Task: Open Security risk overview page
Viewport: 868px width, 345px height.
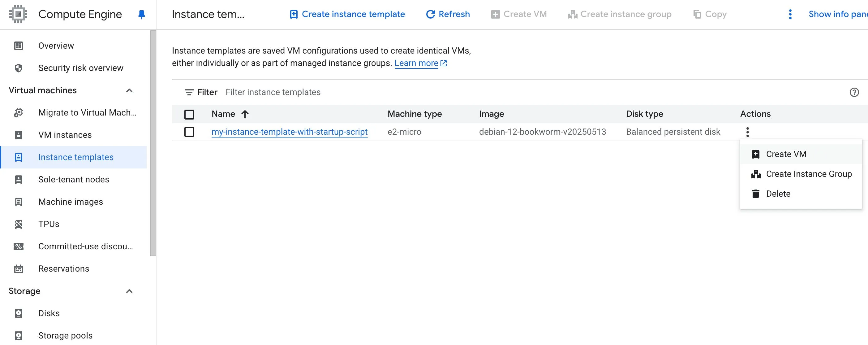Action: 73,68
